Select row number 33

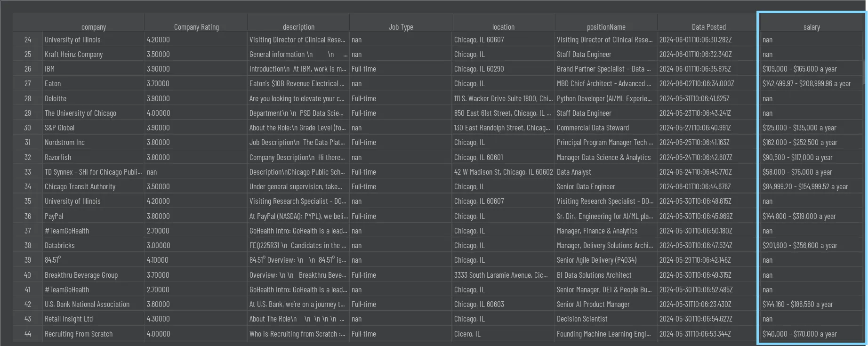pyautogui.click(x=28, y=172)
